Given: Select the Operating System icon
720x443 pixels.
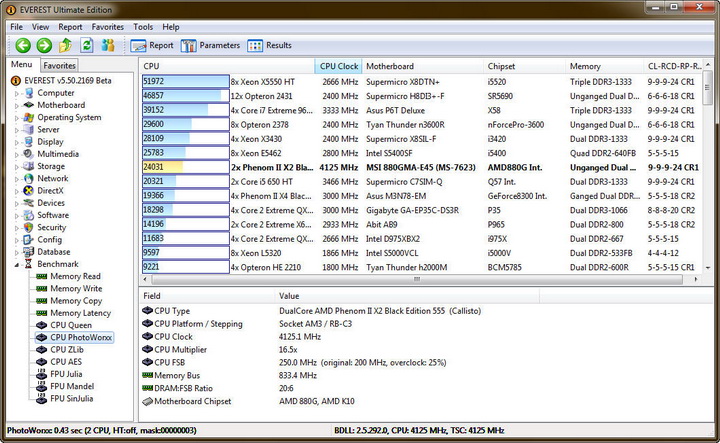Looking at the screenshot, I should click(x=29, y=117).
